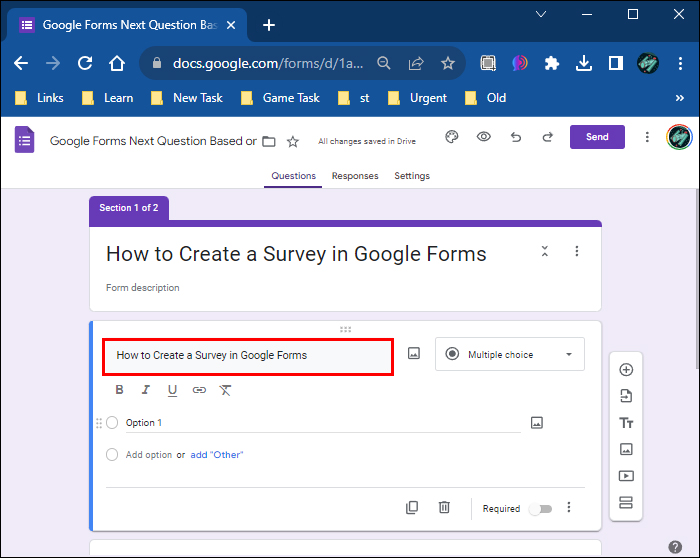Preview the form with eye icon
700x558 pixels.
[x=484, y=137]
